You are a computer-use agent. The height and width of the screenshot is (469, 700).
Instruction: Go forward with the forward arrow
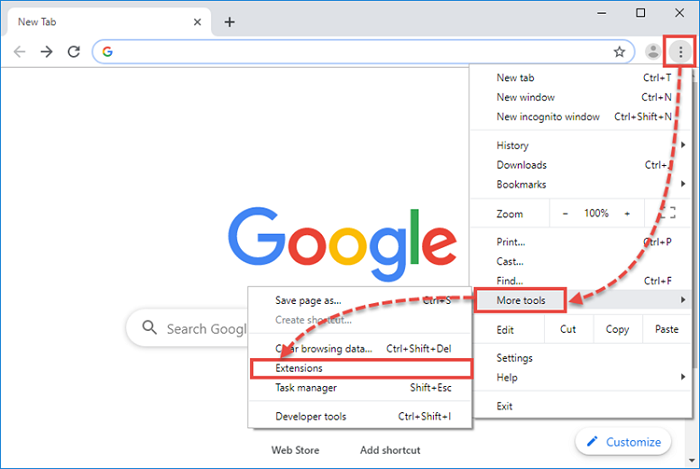[x=46, y=52]
